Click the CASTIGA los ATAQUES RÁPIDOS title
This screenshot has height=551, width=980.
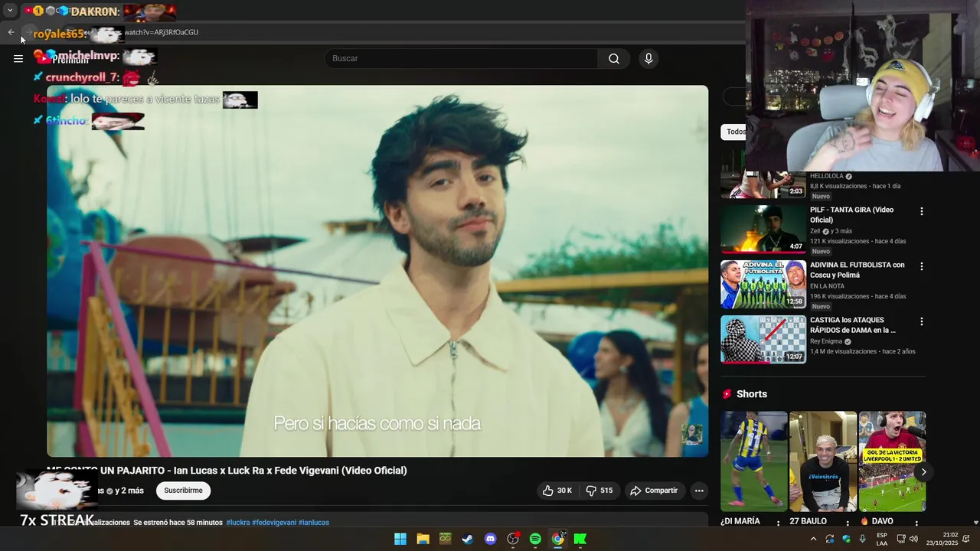[852, 325]
